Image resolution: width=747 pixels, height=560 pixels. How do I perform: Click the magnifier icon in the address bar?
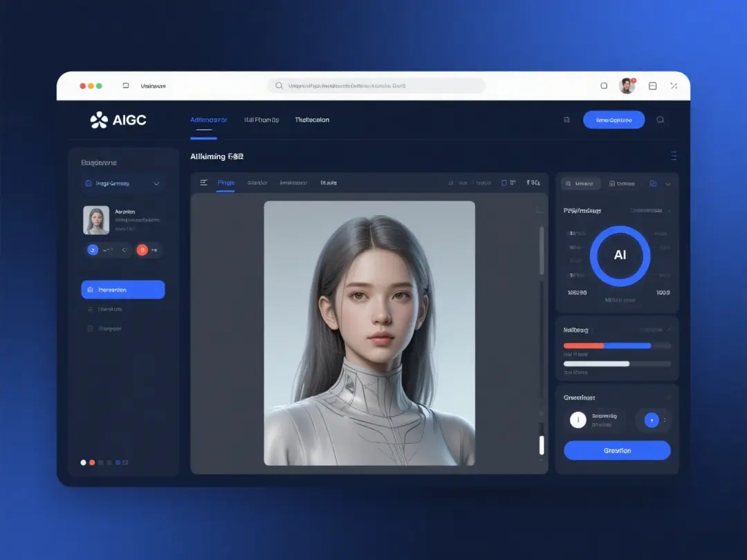(x=279, y=86)
